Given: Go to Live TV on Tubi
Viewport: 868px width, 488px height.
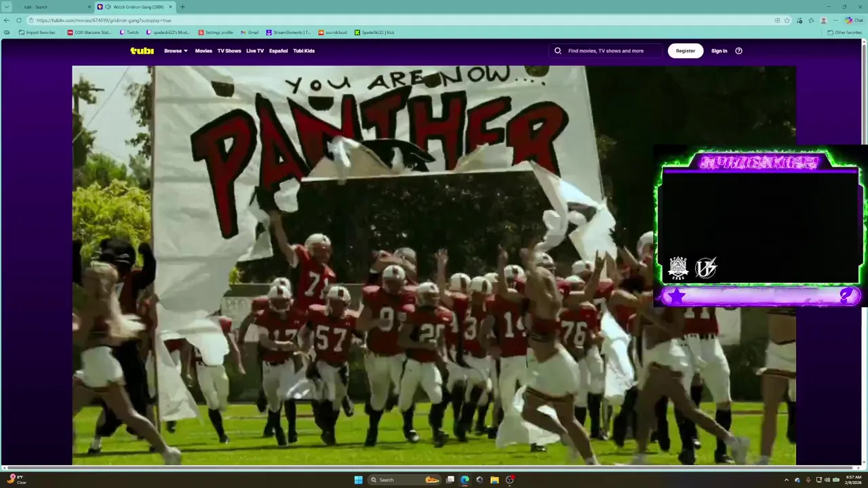Looking at the screenshot, I should point(255,51).
